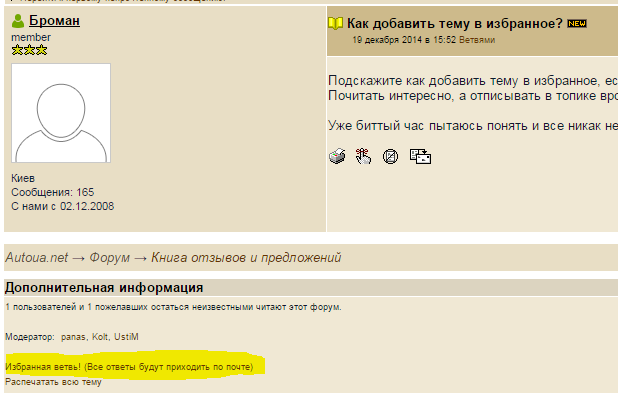618x393 pixels.
Task: Open Книга отзывов и предложений section
Action: point(246,257)
